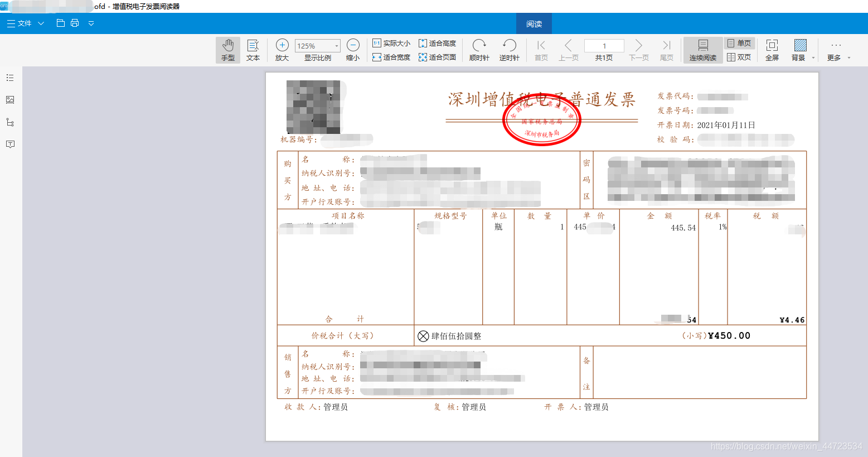Viewport: 868px width, 457px height.
Task: Expand the 文件 menu chevron
Action: click(x=41, y=23)
